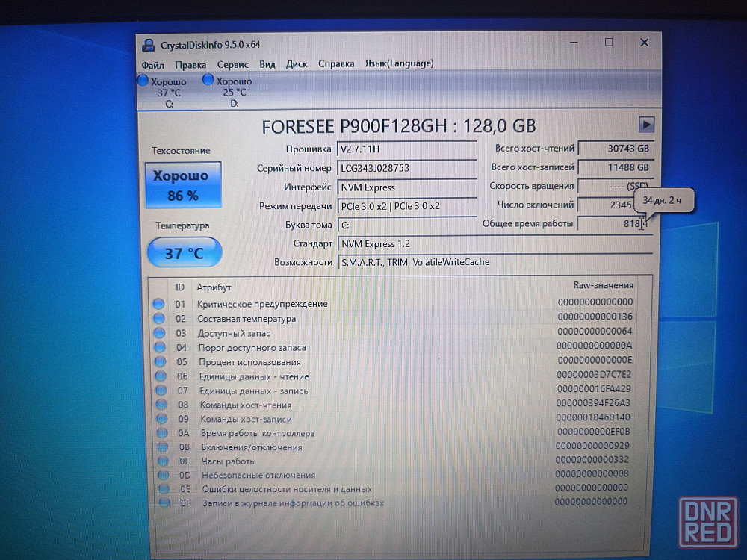The width and height of the screenshot is (747, 560).
Task: Click the disk title FORESEE P900F128GH : 128,0 GB
Action: (x=399, y=126)
